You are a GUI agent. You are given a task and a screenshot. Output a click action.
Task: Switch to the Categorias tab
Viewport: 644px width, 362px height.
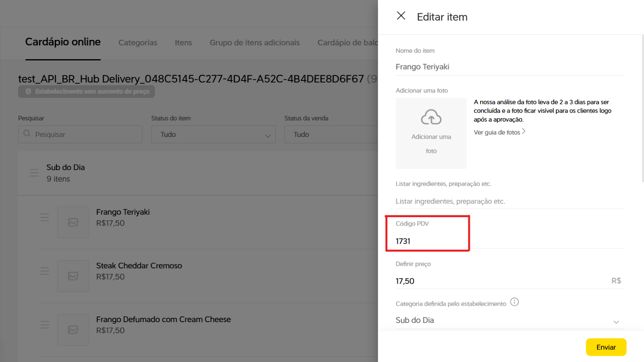click(x=138, y=43)
